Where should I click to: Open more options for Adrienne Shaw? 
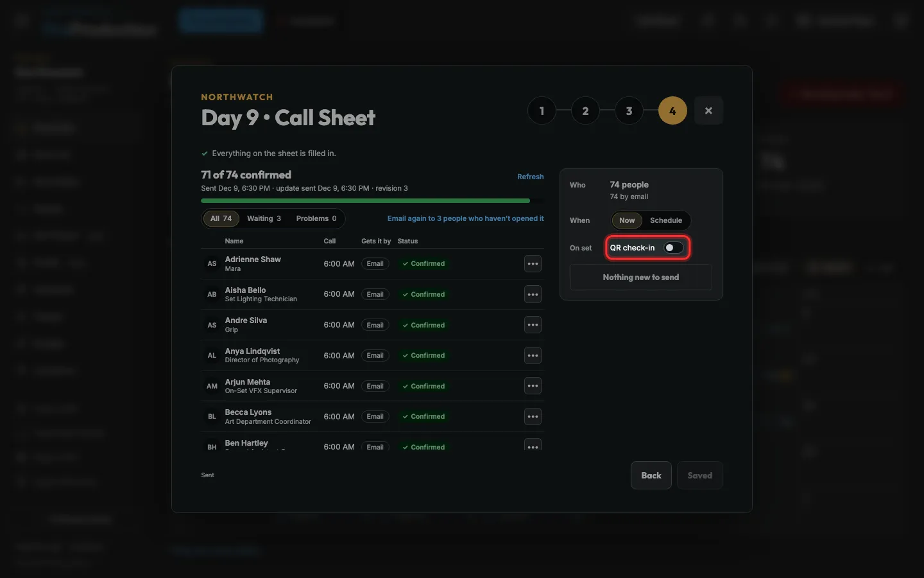[533, 264]
